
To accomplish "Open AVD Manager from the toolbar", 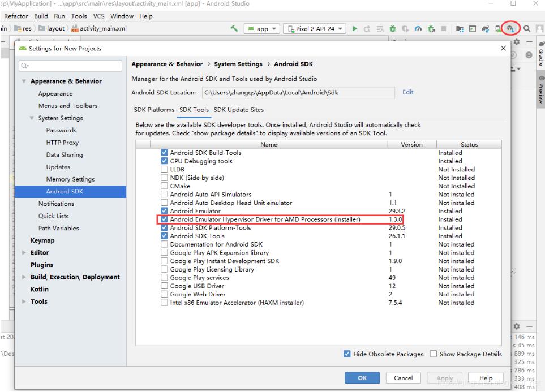I will pyautogui.click(x=499, y=28).
